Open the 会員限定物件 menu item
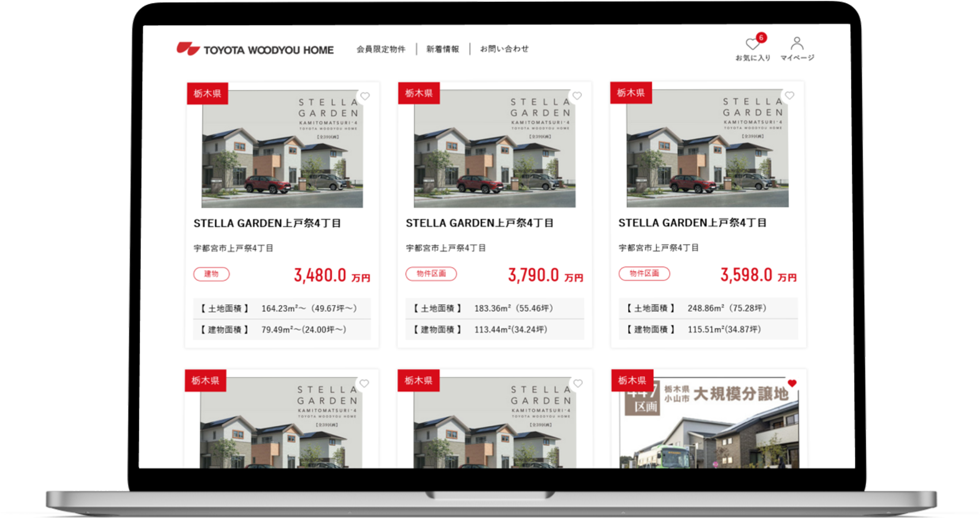The image size is (980, 525). coord(381,49)
